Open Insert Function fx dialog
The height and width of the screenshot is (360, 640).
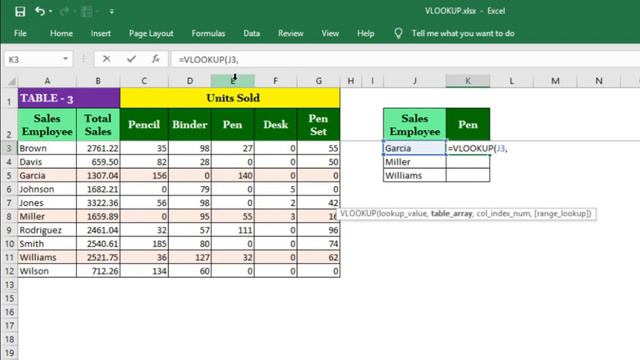155,59
